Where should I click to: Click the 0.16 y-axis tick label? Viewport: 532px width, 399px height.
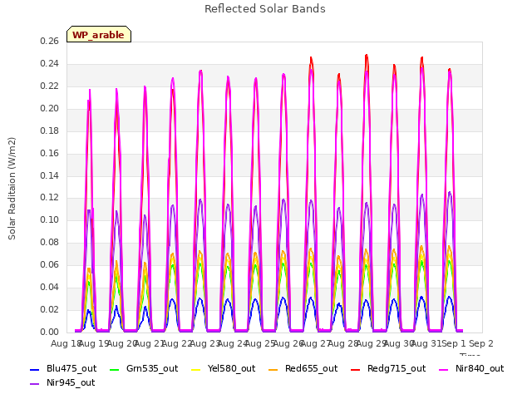coord(49,153)
